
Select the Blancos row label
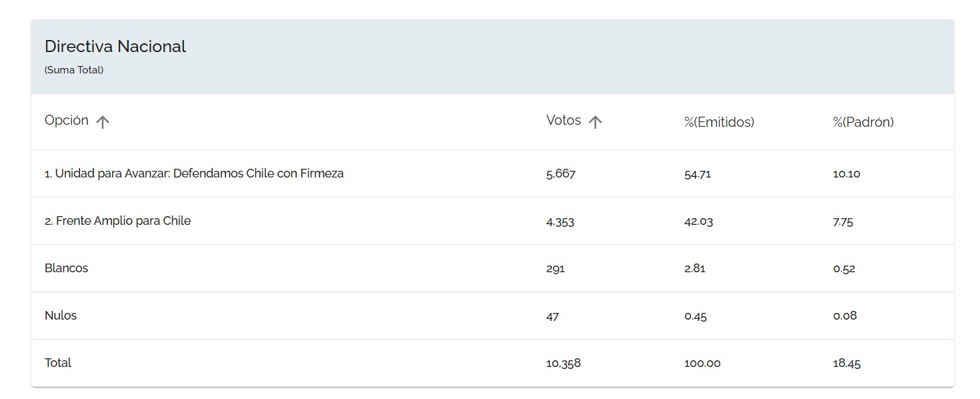tap(66, 268)
